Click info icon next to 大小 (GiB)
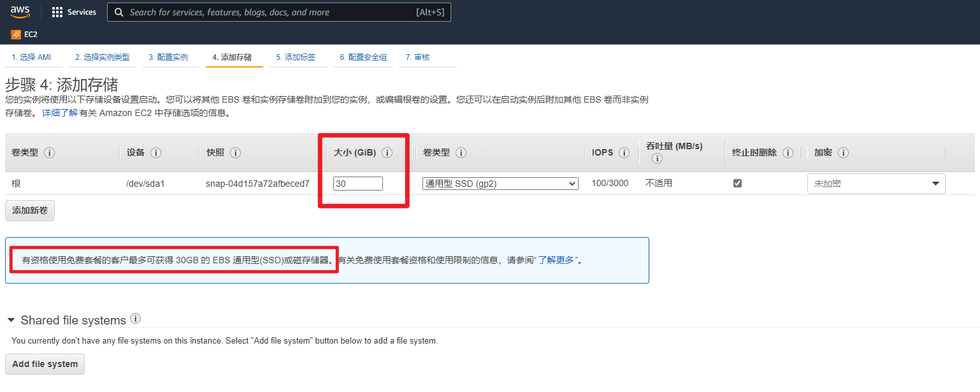980x392 pixels. pyautogui.click(x=387, y=153)
